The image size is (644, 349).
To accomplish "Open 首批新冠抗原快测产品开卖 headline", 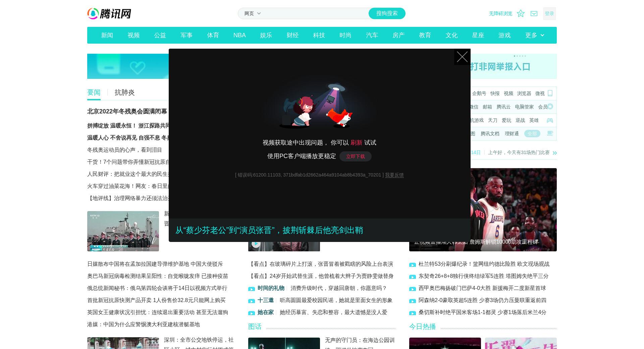I will pyautogui.click(x=156, y=300).
